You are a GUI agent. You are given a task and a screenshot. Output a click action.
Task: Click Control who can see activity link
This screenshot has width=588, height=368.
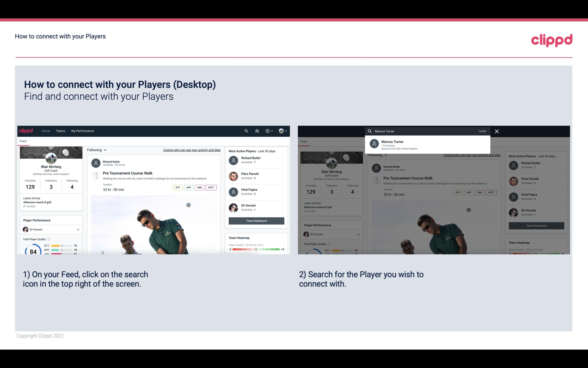click(x=192, y=150)
